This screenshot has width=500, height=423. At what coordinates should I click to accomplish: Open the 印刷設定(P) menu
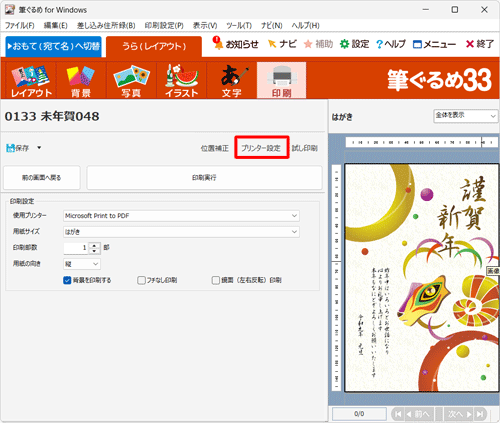pos(164,26)
